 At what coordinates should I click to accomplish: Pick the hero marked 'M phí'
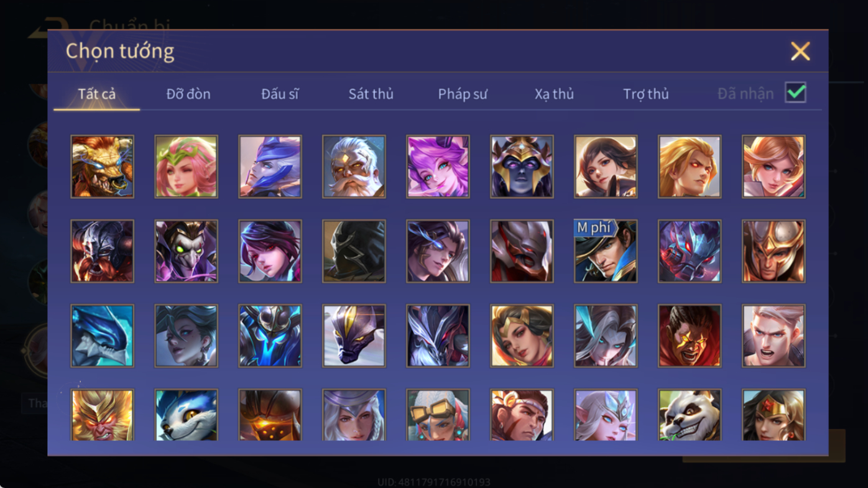[606, 251]
